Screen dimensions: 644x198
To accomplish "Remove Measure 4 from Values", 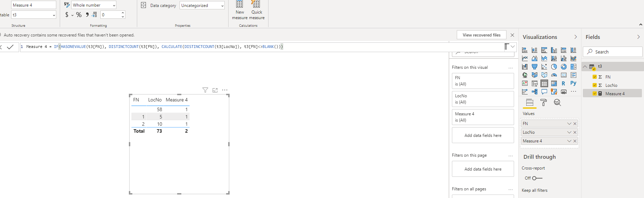I will [x=575, y=141].
